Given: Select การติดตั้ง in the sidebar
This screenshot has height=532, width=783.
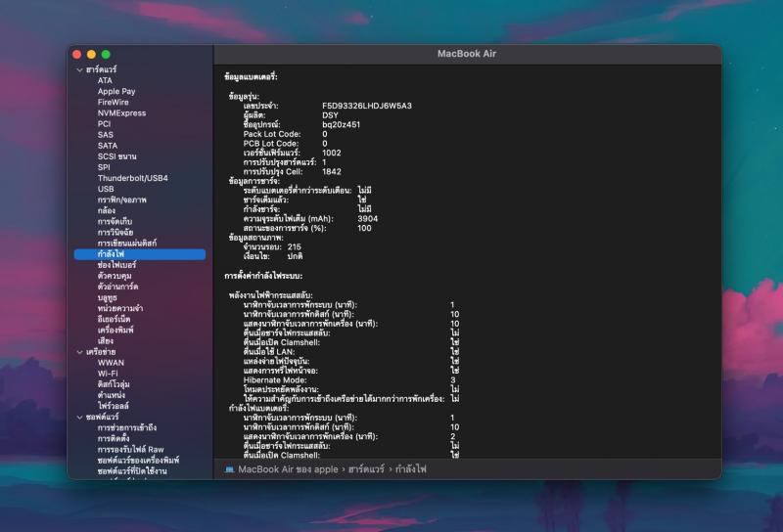Looking at the screenshot, I should 114,439.
